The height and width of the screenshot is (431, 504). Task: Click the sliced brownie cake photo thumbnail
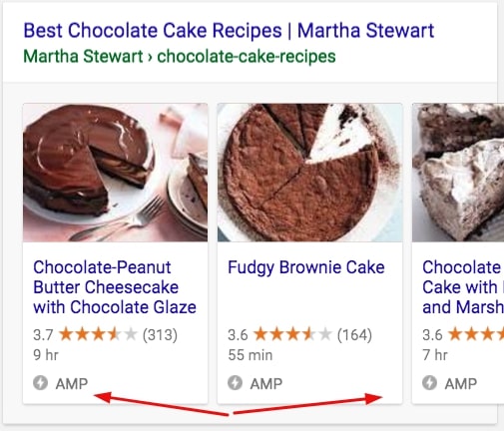tap(309, 173)
